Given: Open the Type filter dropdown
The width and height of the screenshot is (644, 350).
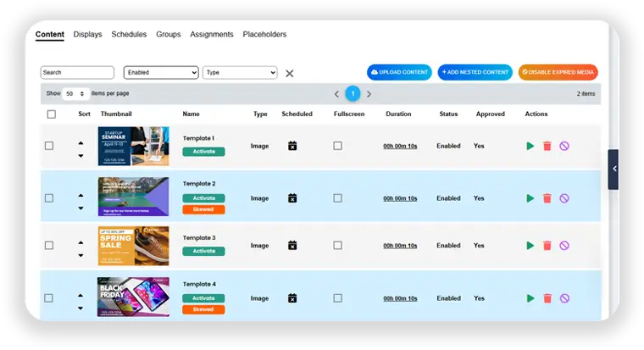Looking at the screenshot, I should (x=240, y=73).
